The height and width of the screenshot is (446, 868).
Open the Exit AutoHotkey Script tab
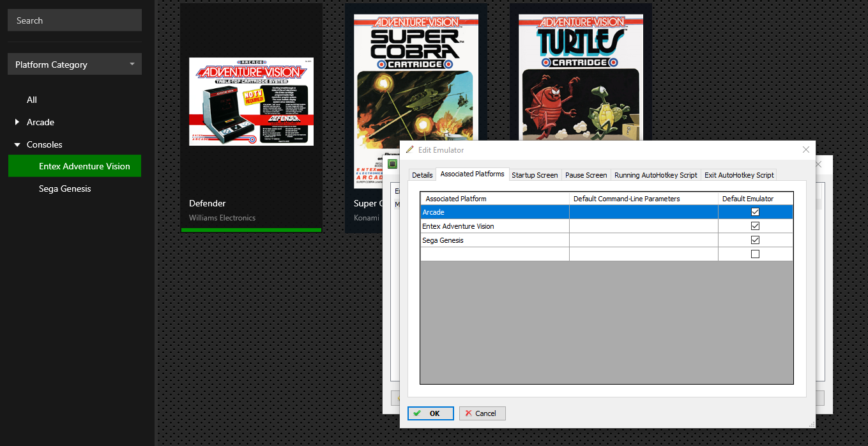click(x=739, y=175)
